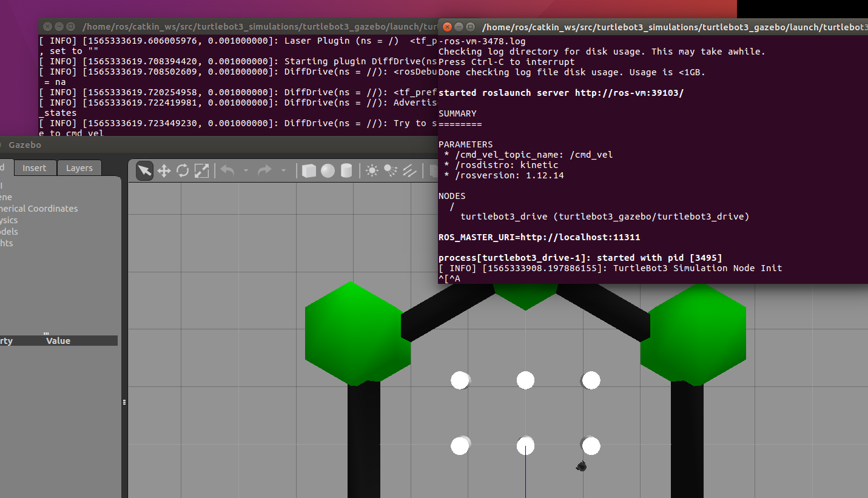The width and height of the screenshot is (868, 498).
Task: Insert a box shape into the scene
Action: 309,170
